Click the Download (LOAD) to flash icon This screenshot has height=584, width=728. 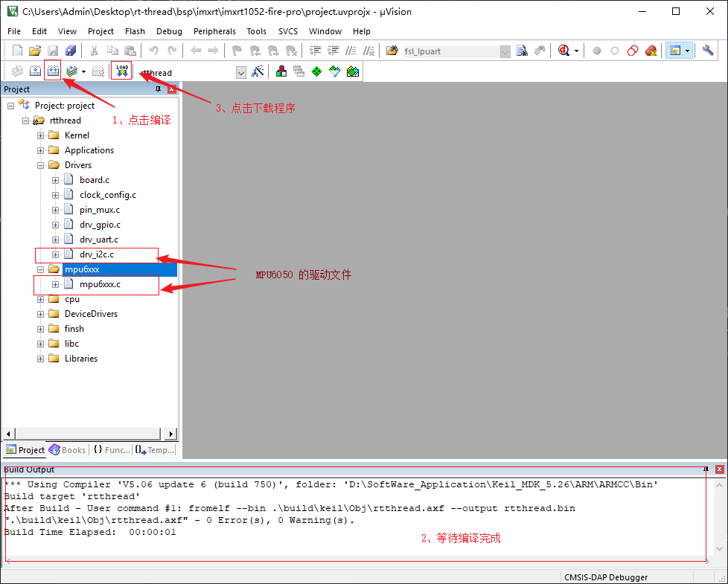pos(121,71)
